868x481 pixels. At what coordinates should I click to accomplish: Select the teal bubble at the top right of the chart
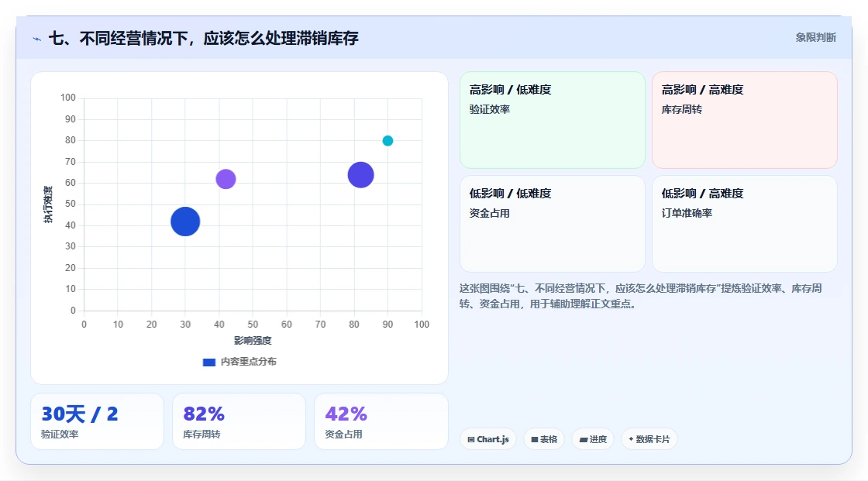pos(387,141)
